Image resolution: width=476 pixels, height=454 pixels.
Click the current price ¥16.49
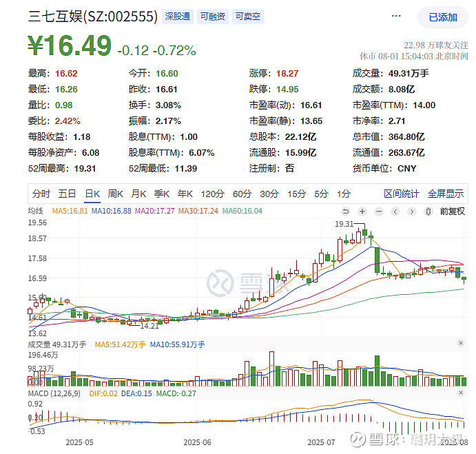[70, 46]
